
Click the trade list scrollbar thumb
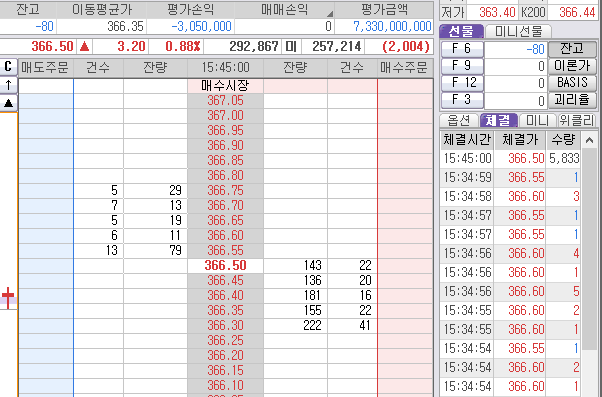click(x=589, y=250)
